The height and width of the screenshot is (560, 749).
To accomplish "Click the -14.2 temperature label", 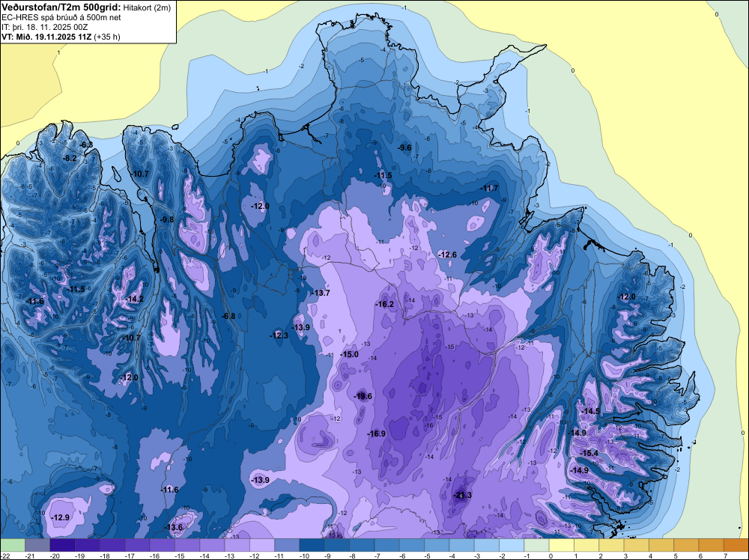I will [134, 299].
